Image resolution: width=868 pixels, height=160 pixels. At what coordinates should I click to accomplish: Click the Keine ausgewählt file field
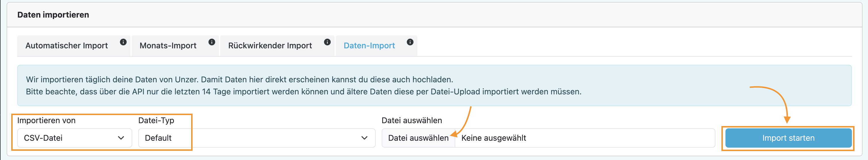point(584,138)
